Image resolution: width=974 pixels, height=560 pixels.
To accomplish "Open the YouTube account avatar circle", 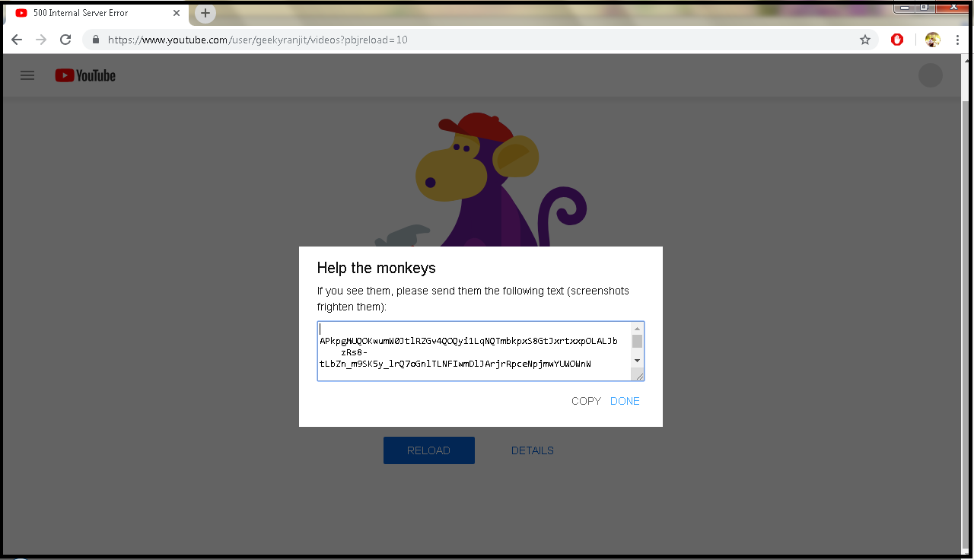I will [x=931, y=75].
